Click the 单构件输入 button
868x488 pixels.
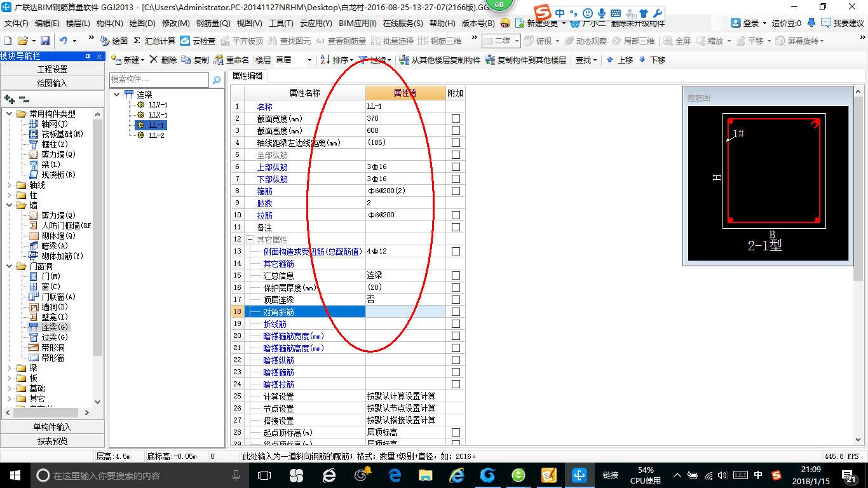[52, 427]
